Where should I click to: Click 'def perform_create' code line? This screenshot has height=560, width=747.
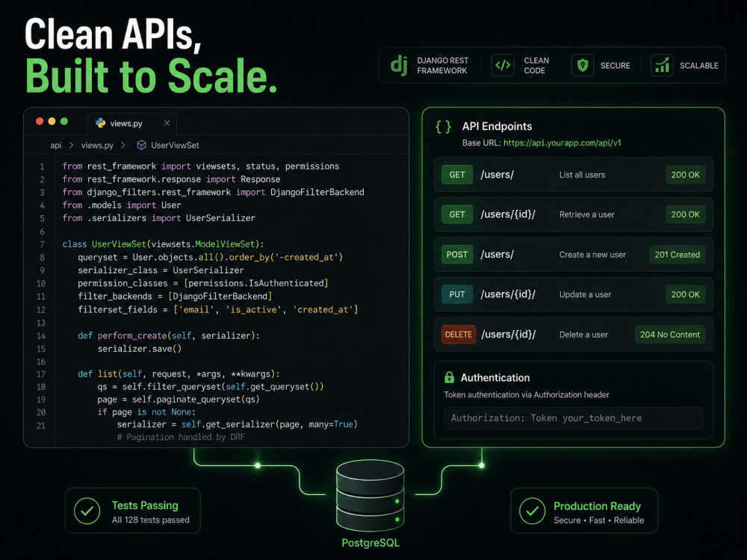click(x=169, y=336)
